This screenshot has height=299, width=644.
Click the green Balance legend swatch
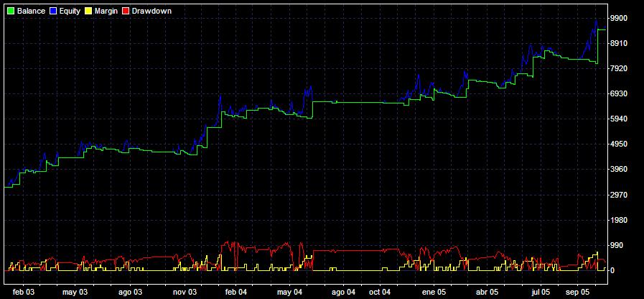[9, 11]
